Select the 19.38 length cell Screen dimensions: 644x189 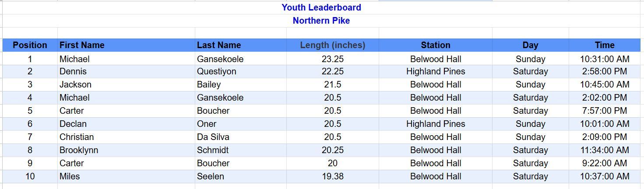[332, 176]
